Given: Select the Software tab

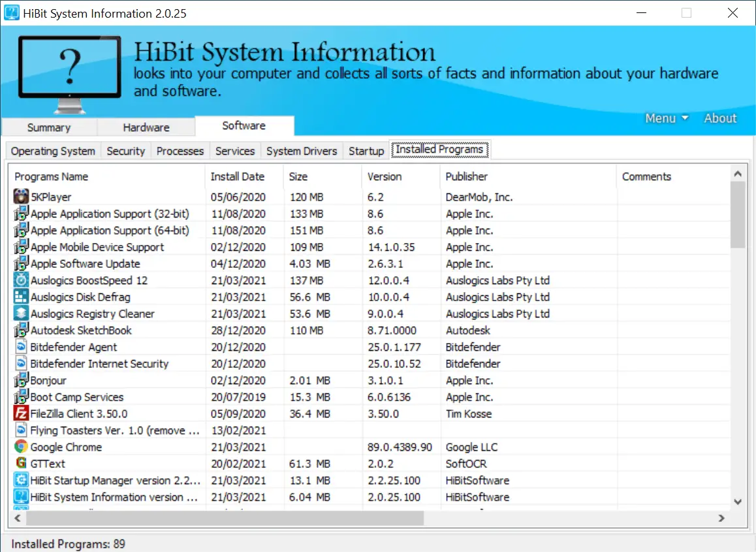Looking at the screenshot, I should pyautogui.click(x=244, y=125).
